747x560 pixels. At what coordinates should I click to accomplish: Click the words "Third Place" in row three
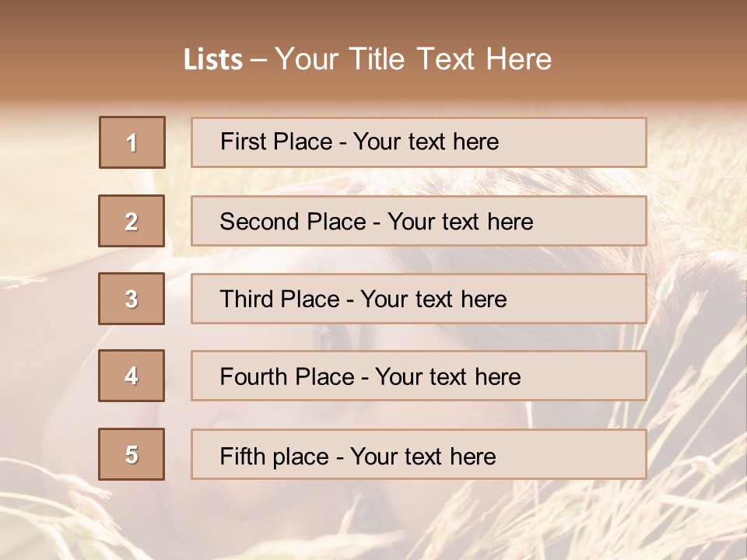279,299
